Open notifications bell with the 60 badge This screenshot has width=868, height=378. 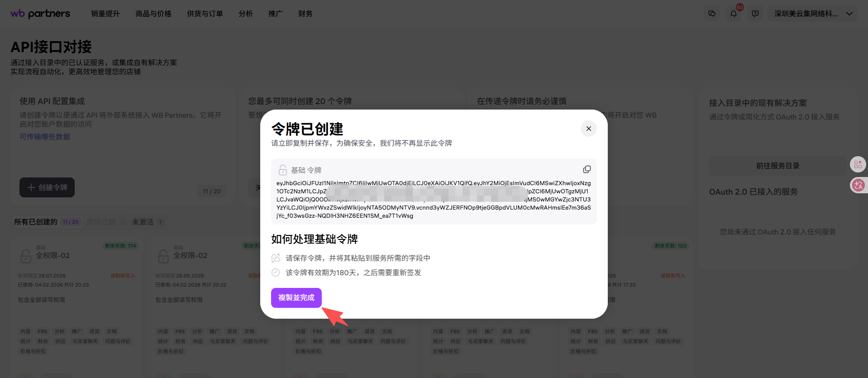(x=734, y=14)
